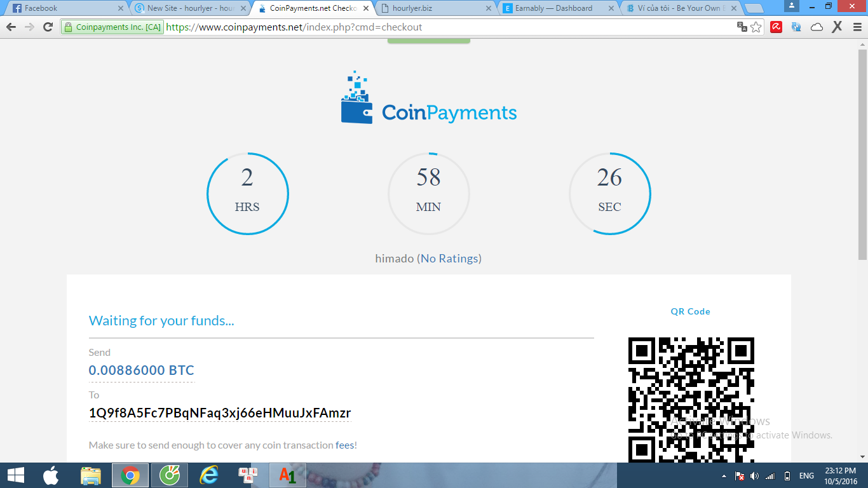Screen dimensions: 868x488
Task: Open the A1 app on the taskbar
Action: click(x=287, y=475)
